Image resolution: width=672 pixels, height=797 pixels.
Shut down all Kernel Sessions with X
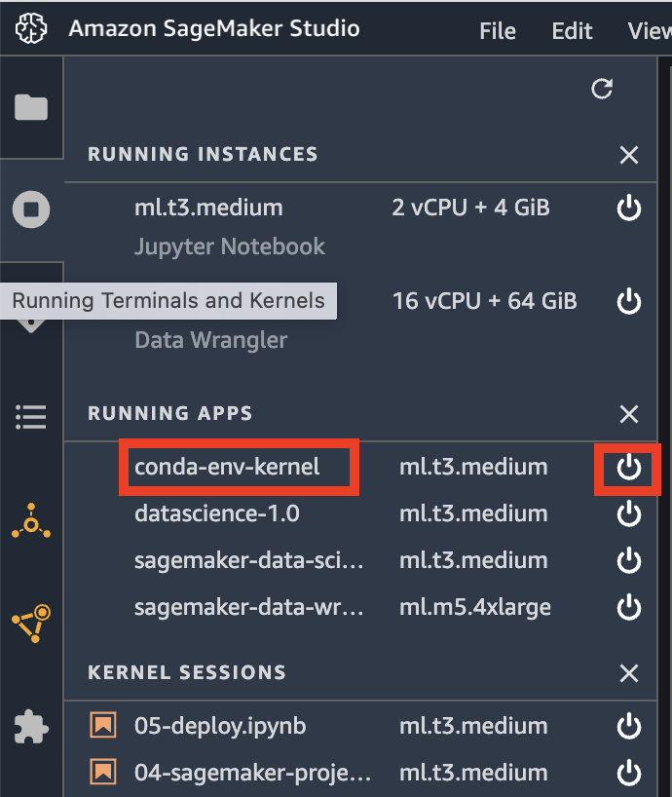(629, 673)
